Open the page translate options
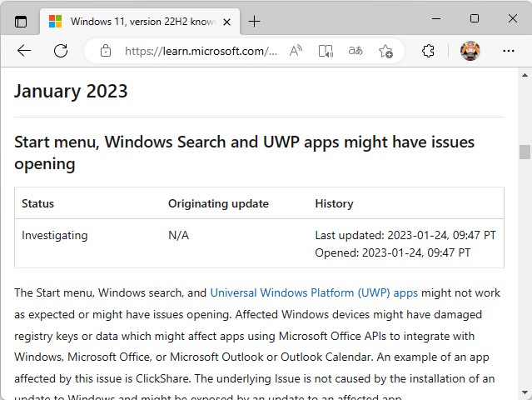 tap(355, 51)
